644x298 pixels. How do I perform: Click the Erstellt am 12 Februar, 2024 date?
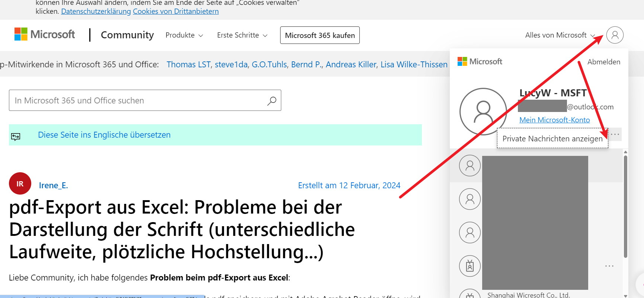click(x=349, y=185)
